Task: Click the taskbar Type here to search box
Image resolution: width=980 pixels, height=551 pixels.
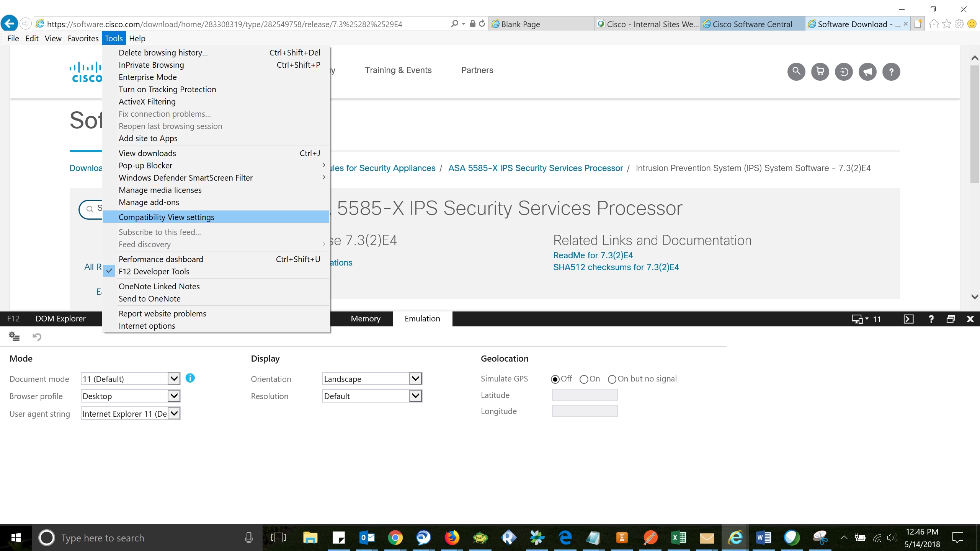Action: tap(147, 538)
